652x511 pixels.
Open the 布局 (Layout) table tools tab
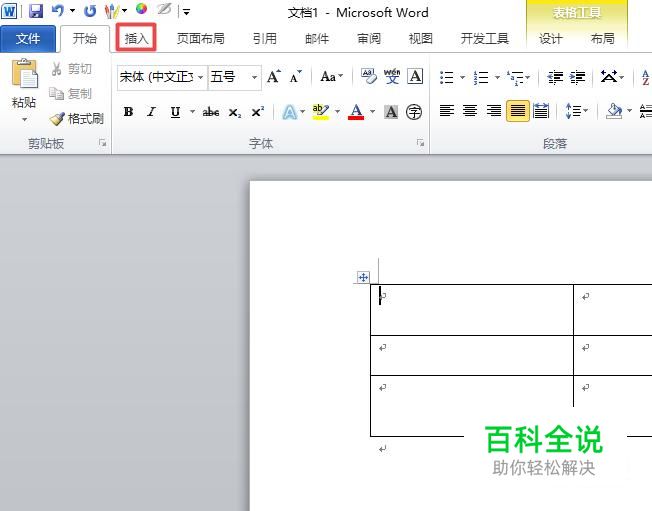(603, 39)
